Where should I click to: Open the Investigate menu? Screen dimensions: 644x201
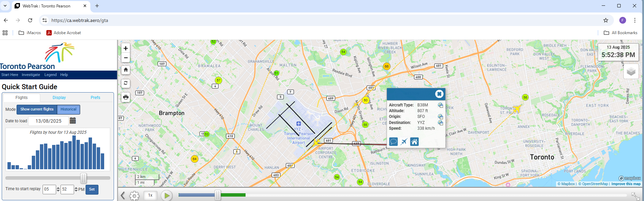31,75
